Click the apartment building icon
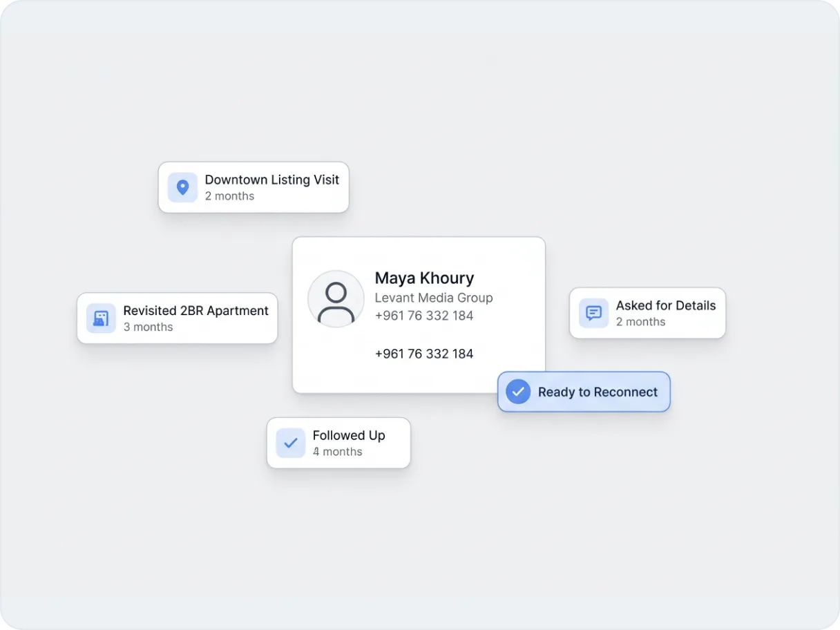The image size is (840, 630). point(101,318)
